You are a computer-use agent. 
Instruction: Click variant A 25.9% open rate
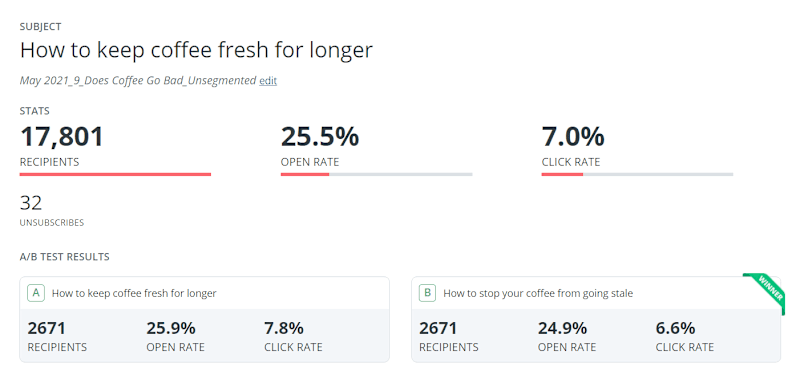pos(171,328)
